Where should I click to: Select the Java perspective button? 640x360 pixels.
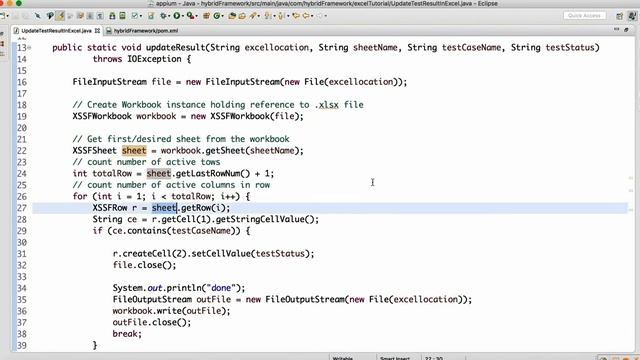tap(632, 16)
